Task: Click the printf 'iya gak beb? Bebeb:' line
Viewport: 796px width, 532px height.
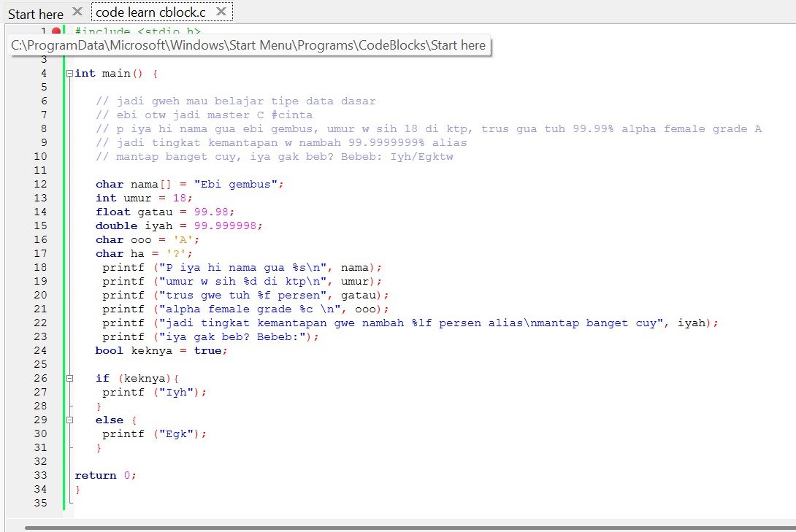Action: pos(210,336)
